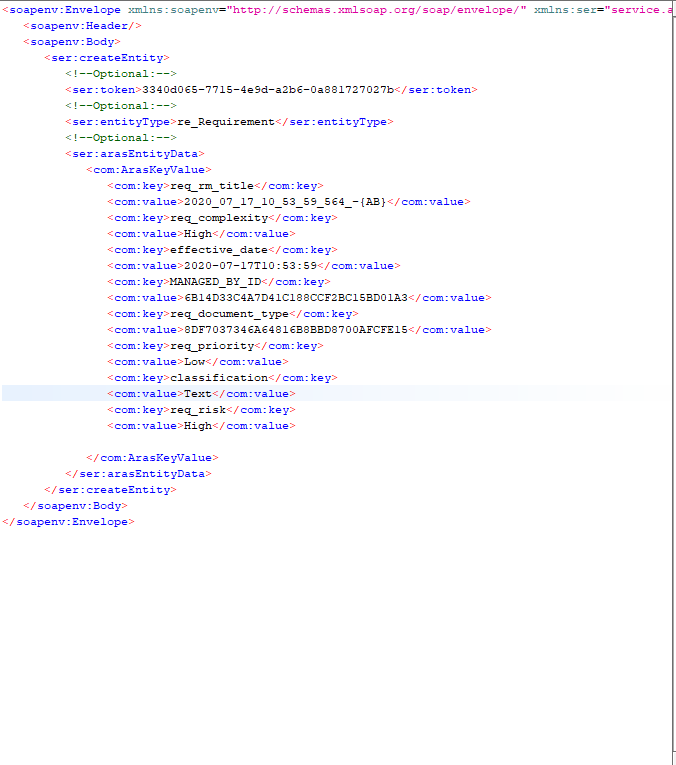
Task: Click the req_rm_title key text
Action: point(212,186)
